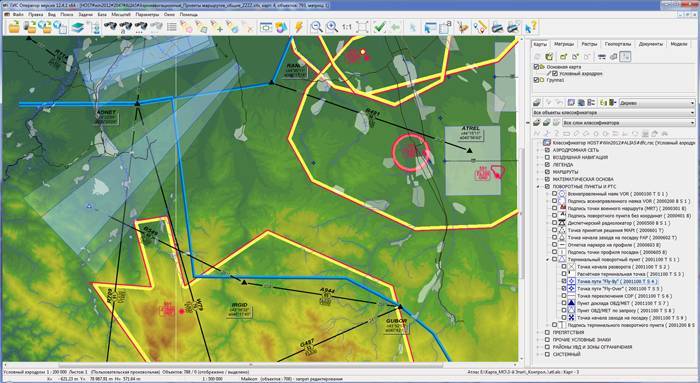This screenshot has width=700, height=383.
Task: Toggle ПРЕПЯТСТВИЯ layer checkbox
Action: click(547, 333)
